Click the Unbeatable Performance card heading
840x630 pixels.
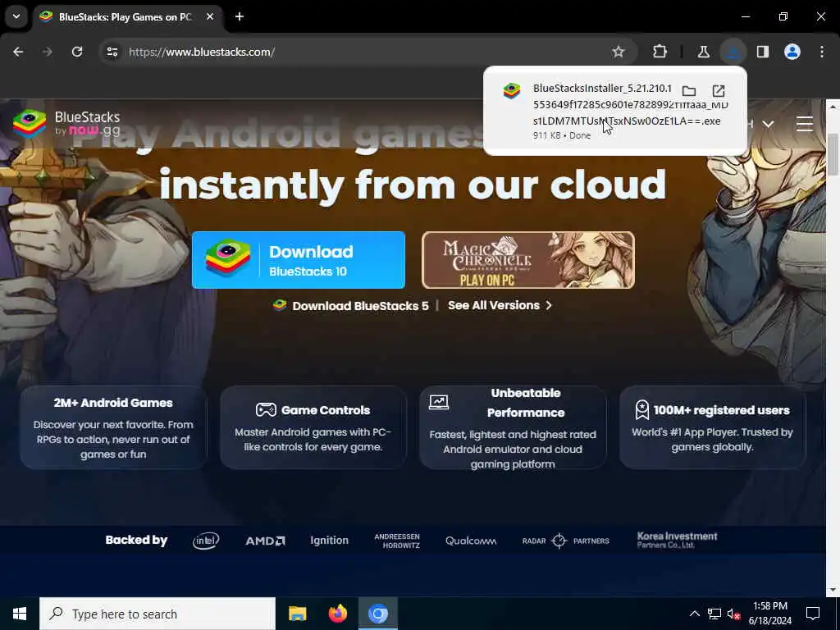[526, 403]
